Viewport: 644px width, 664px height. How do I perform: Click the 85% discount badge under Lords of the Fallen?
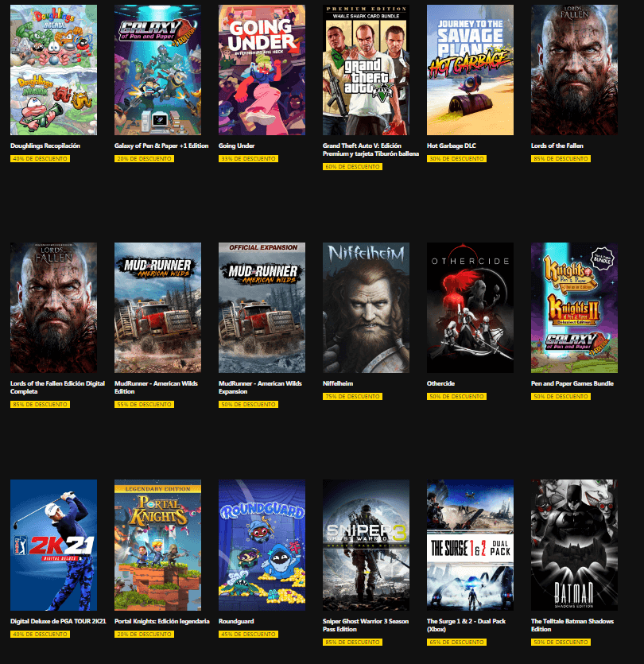pyautogui.click(x=561, y=158)
